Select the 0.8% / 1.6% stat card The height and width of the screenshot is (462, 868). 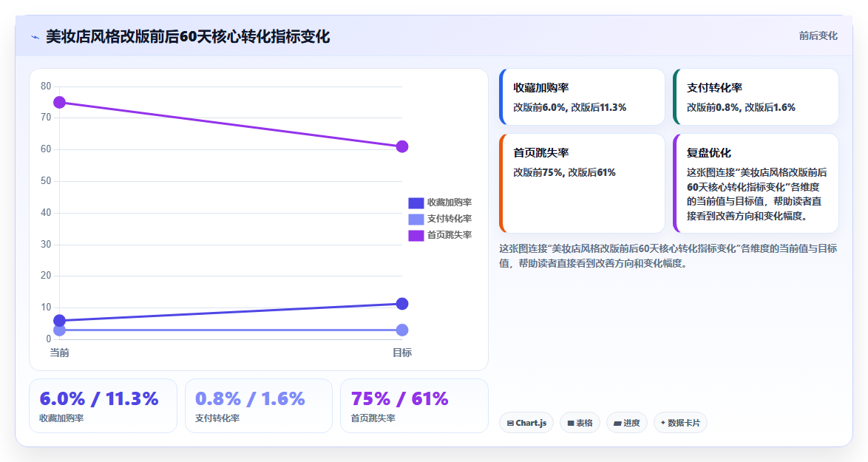(x=259, y=406)
